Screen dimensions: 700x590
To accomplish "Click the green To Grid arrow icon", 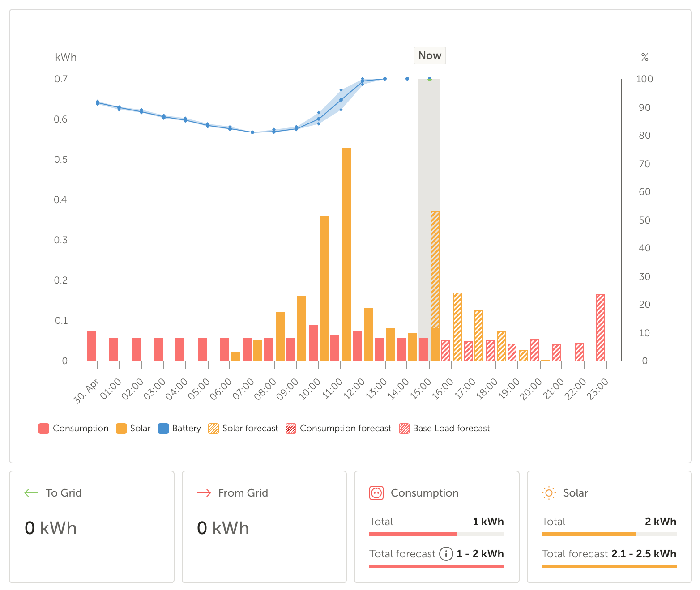I will (x=31, y=493).
